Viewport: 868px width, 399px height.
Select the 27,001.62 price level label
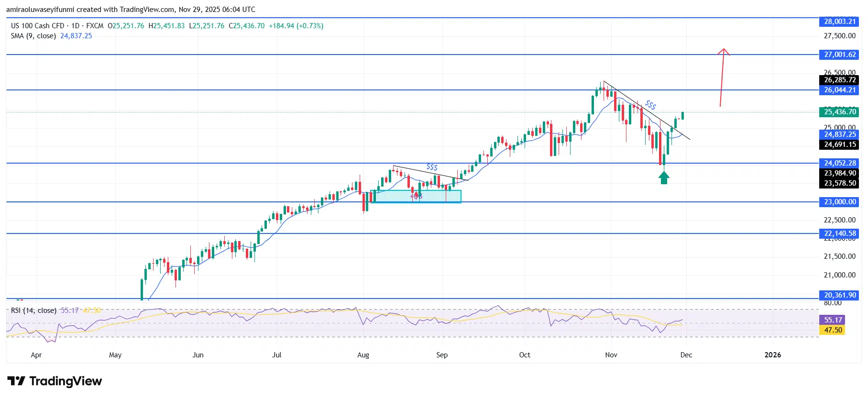pyautogui.click(x=840, y=55)
